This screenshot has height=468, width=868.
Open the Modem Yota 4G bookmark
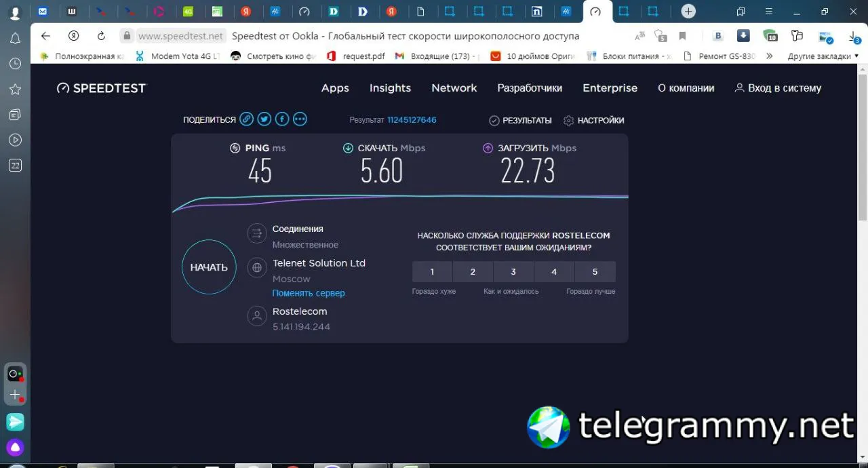point(178,56)
